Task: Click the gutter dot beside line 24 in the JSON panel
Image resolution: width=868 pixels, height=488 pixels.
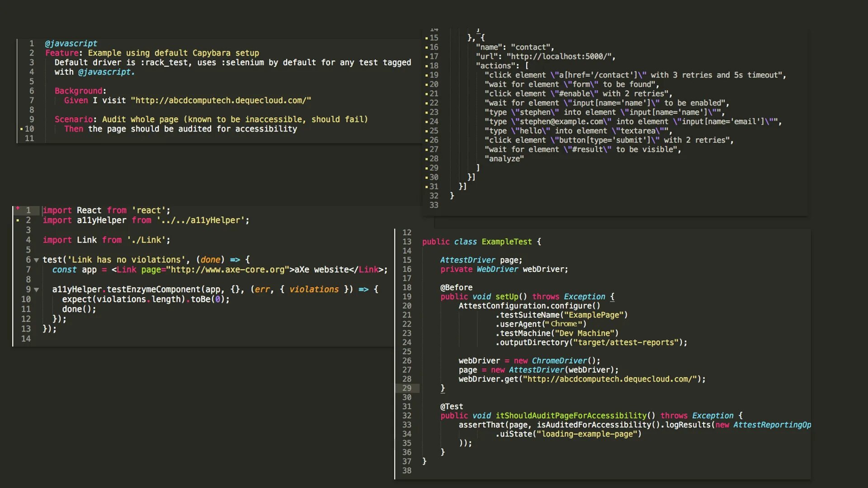Action: point(426,122)
